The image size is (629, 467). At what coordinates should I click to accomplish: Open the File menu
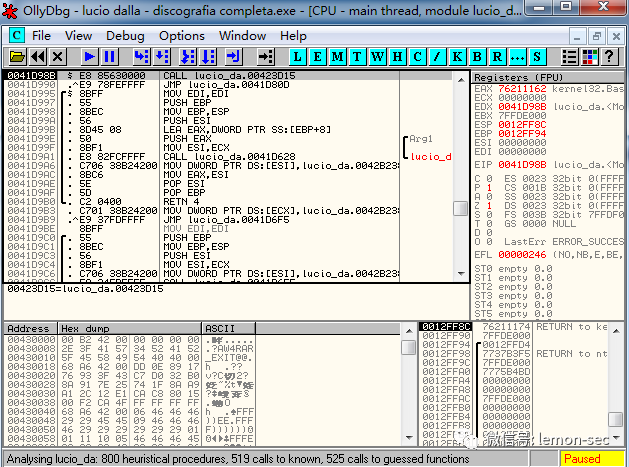coord(41,36)
